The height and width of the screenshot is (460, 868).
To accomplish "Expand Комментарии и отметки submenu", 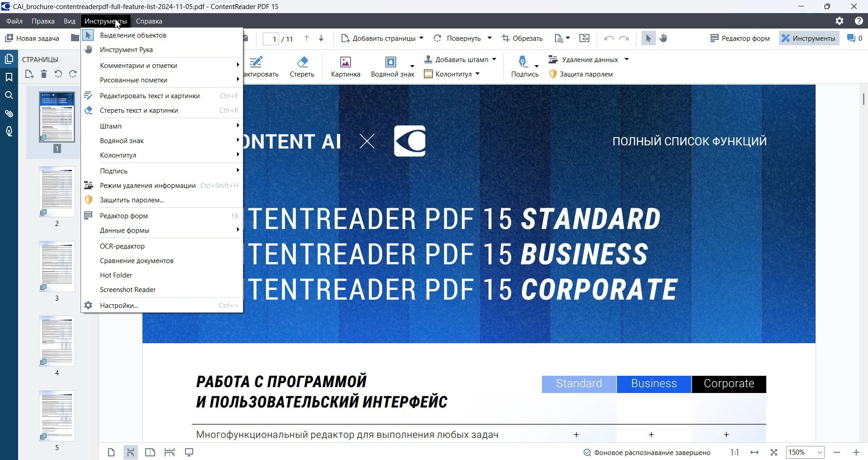I will point(162,65).
